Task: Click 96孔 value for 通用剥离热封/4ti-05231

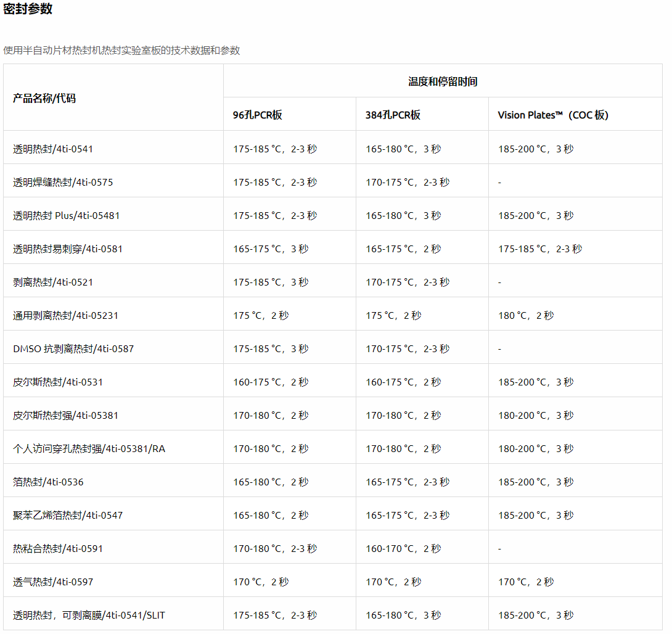Action: point(261,316)
